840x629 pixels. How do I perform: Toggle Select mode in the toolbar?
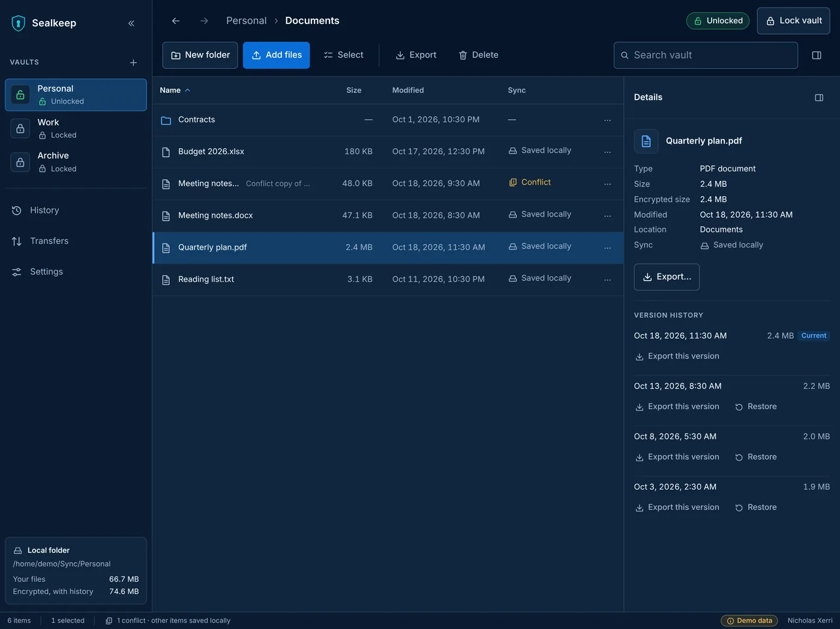pos(343,55)
